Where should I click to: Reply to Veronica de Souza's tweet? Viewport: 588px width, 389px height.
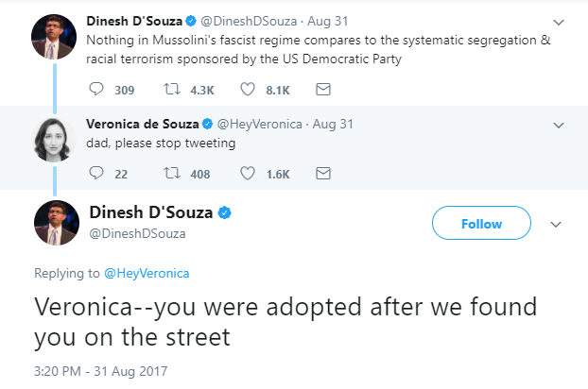click(x=95, y=173)
